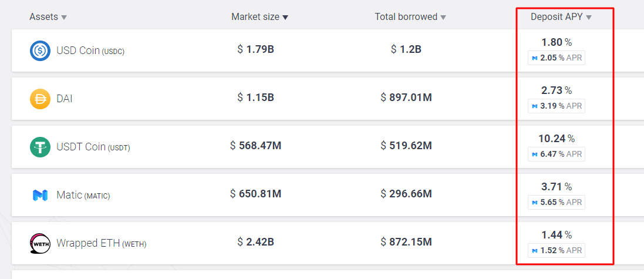Sort by Market size column header

coord(259,17)
